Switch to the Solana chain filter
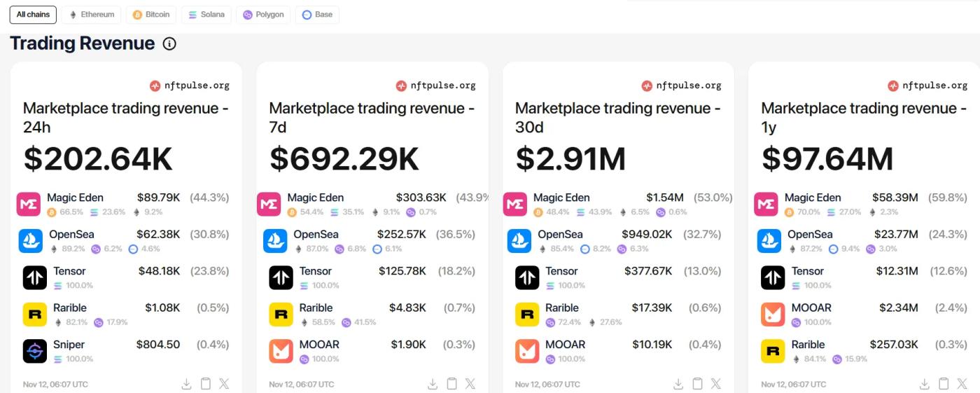 pyautogui.click(x=206, y=15)
